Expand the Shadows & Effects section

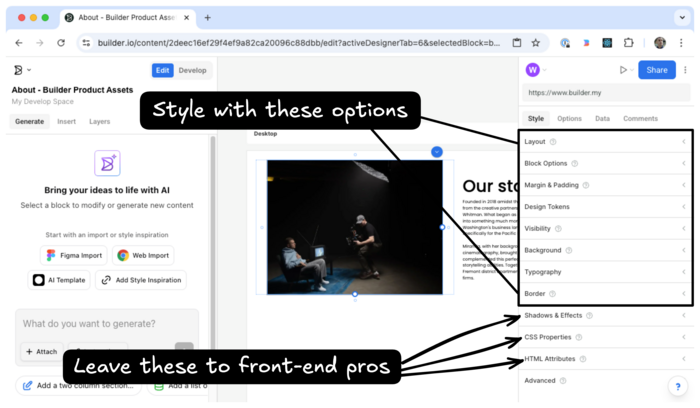pyautogui.click(x=606, y=316)
